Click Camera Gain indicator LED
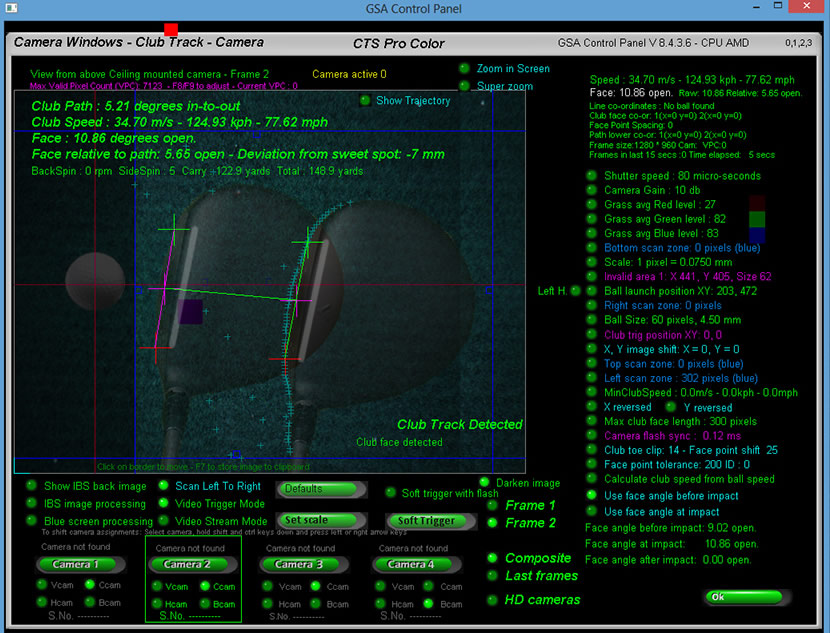 [592, 189]
